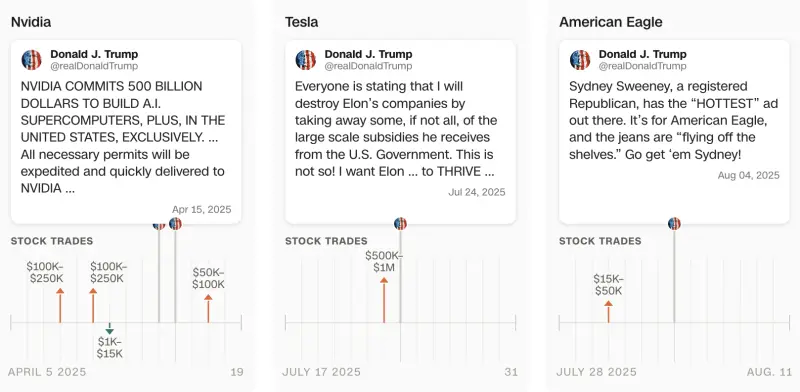Click Trump avatar in the Nvidia post
Screen dimensions: 800x392
point(31,60)
